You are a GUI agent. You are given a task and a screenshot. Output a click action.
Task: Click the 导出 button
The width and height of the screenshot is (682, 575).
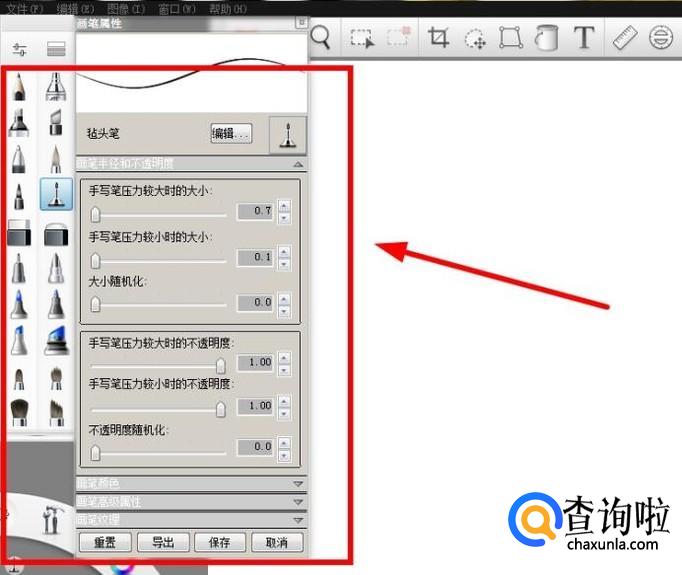pyautogui.click(x=163, y=542)
